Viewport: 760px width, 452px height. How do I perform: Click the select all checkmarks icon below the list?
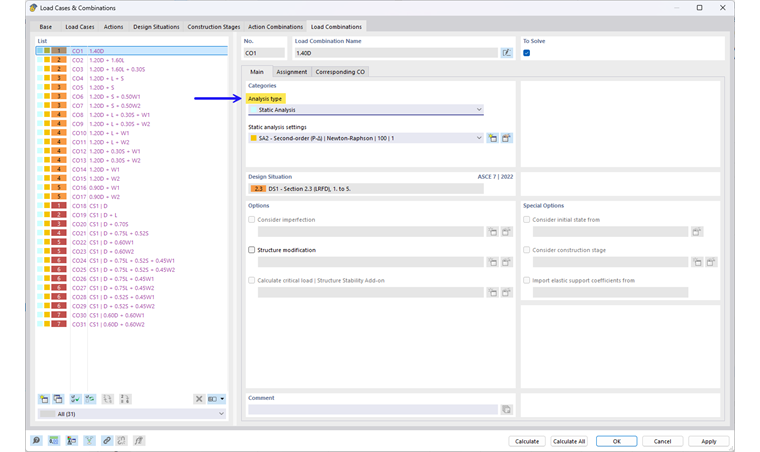tap(75, 399)
